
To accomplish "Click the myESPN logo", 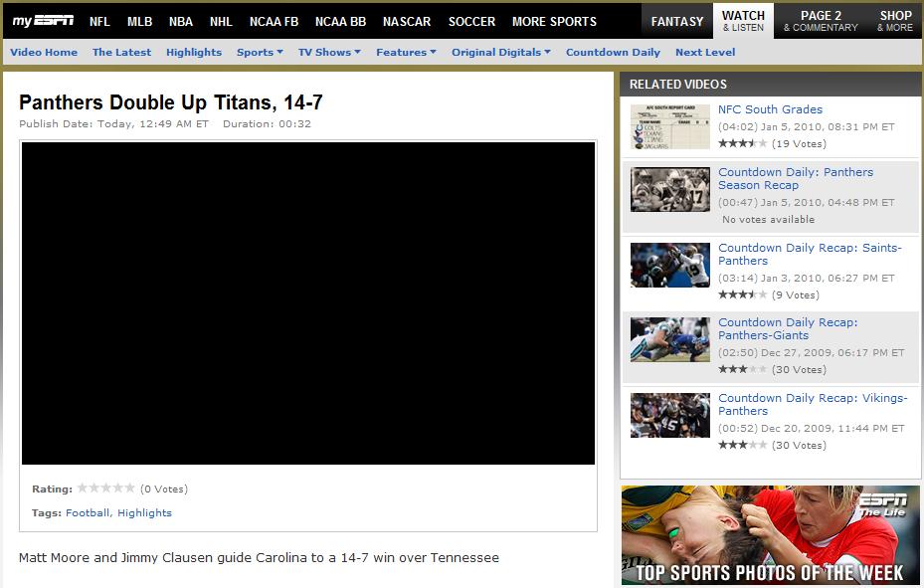I will click(43, 21).
